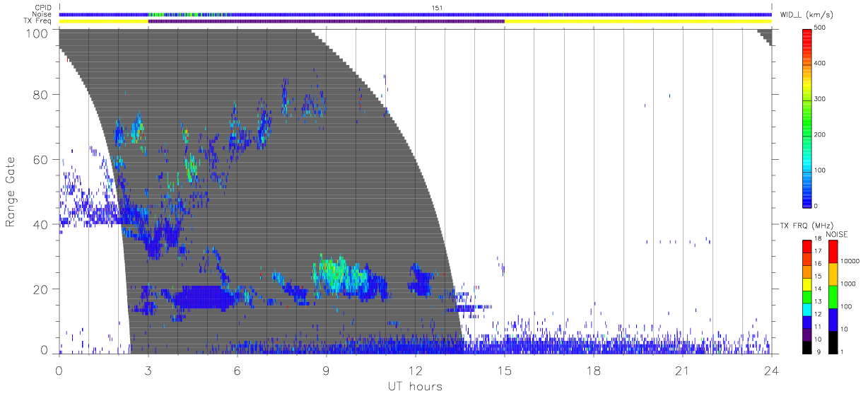Viewport: 868px width, 401px height.
Task: Click the NOISE legend title
Action: [x=836, y=234]
